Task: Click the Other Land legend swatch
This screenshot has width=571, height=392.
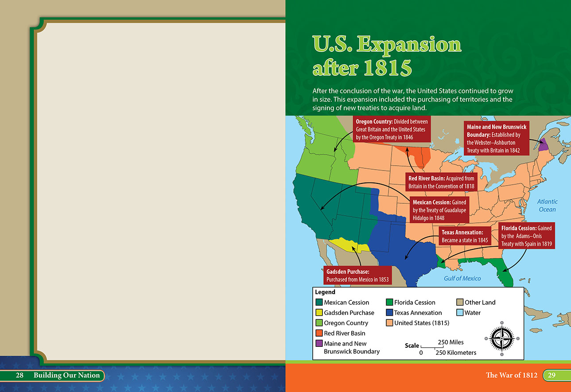Action: (460, 303)
